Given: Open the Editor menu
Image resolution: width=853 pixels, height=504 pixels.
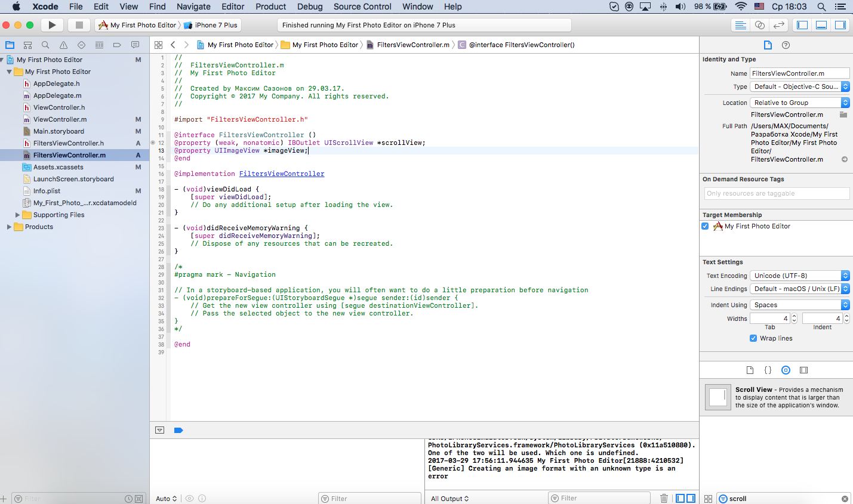Looking at the screenshot, I should 233,7.
